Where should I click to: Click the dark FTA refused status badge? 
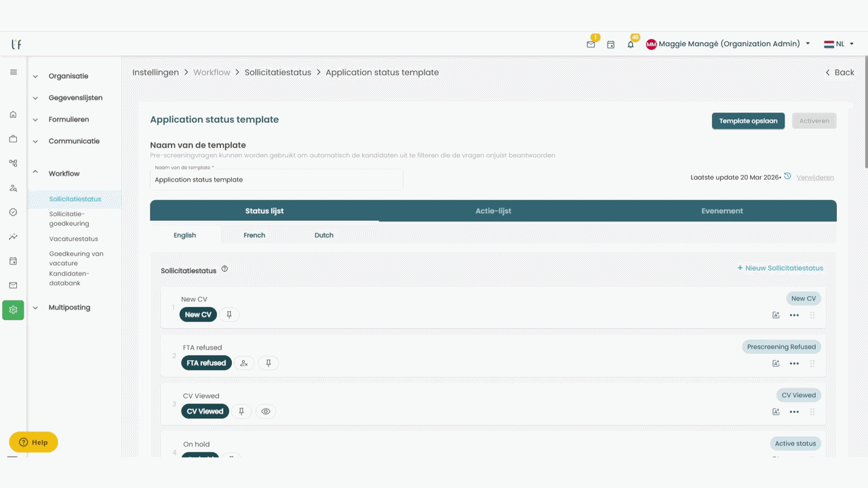click(x=206, y=363)
